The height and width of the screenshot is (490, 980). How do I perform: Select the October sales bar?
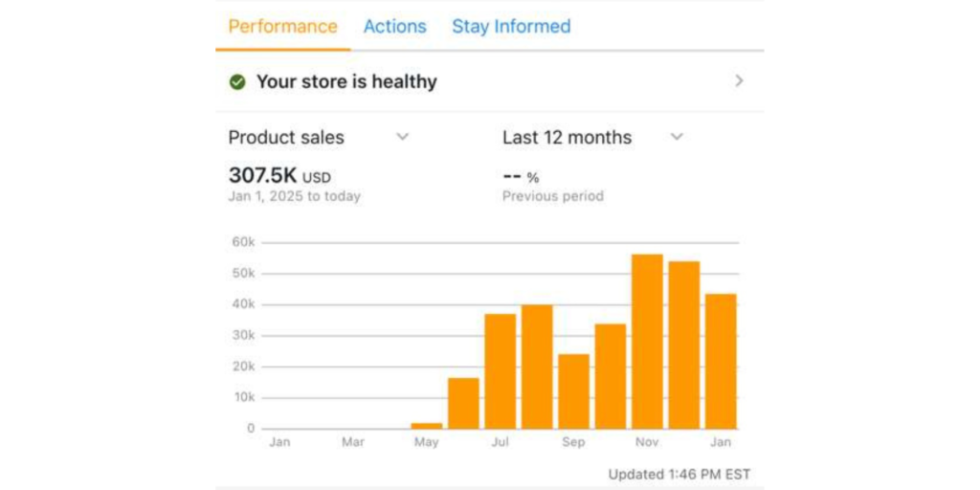(x=611, y=376)
